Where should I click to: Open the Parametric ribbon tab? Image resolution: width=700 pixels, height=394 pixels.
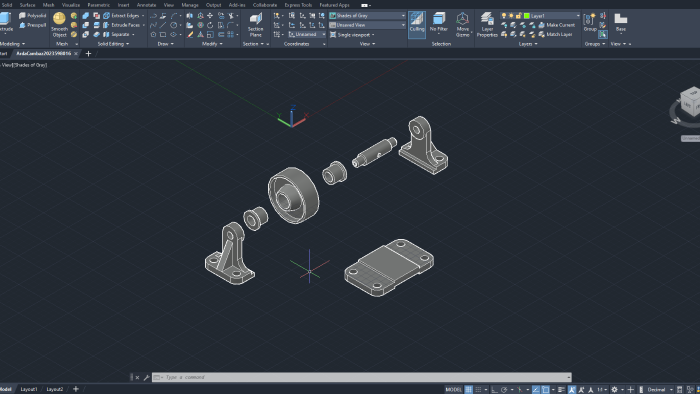(x=98, y=5)
